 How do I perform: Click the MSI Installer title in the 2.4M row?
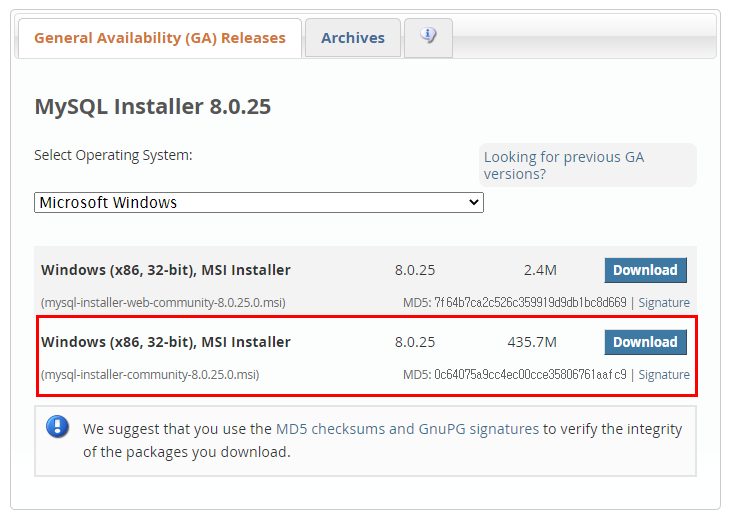[166, 270]
